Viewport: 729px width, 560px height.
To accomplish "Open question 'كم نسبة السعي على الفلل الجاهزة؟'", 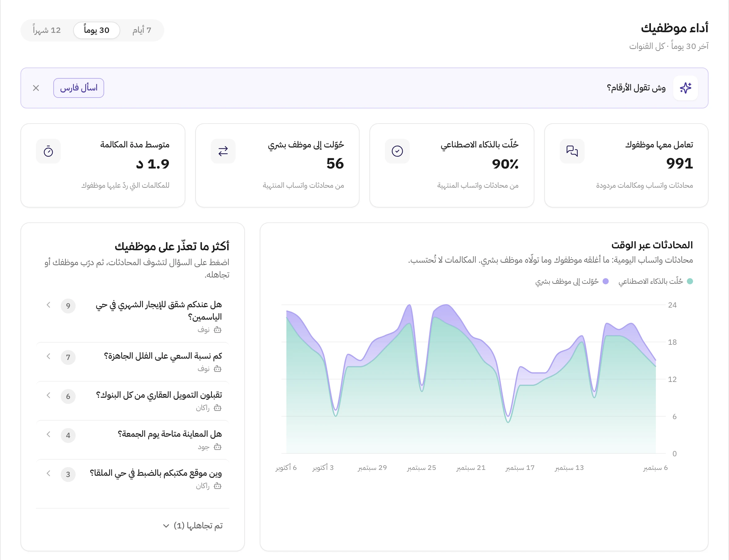I will click(133, 362).
